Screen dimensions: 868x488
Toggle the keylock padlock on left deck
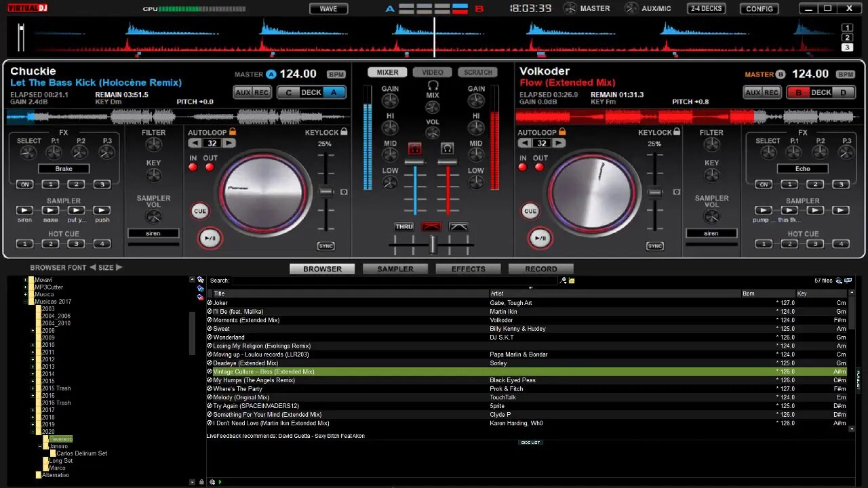(x=344, y=132)
